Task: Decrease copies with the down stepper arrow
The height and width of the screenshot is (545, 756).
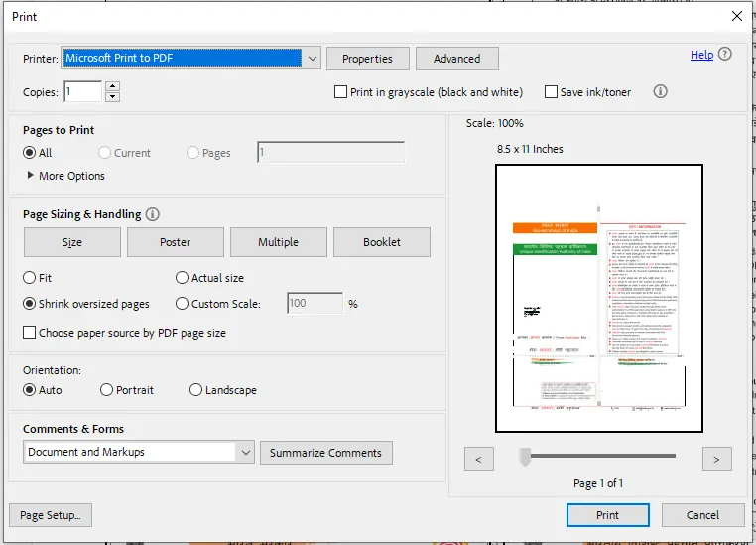Action: (112, 97)
